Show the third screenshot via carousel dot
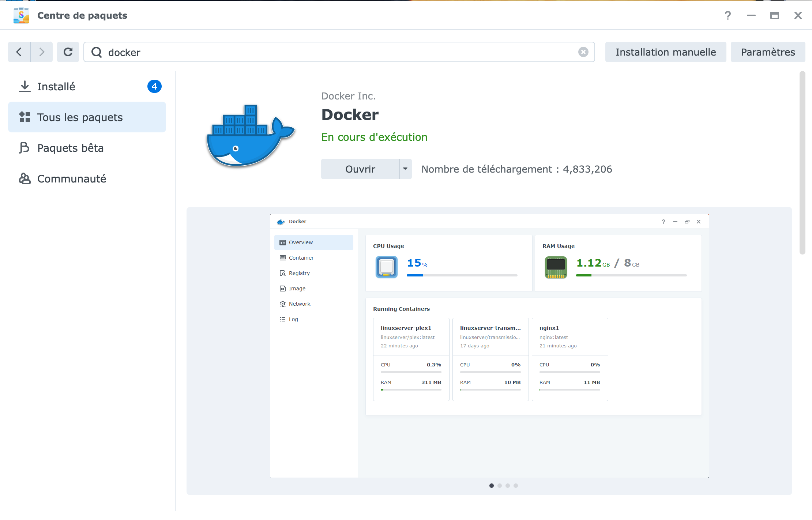The image size is (812, 520). 508,486
